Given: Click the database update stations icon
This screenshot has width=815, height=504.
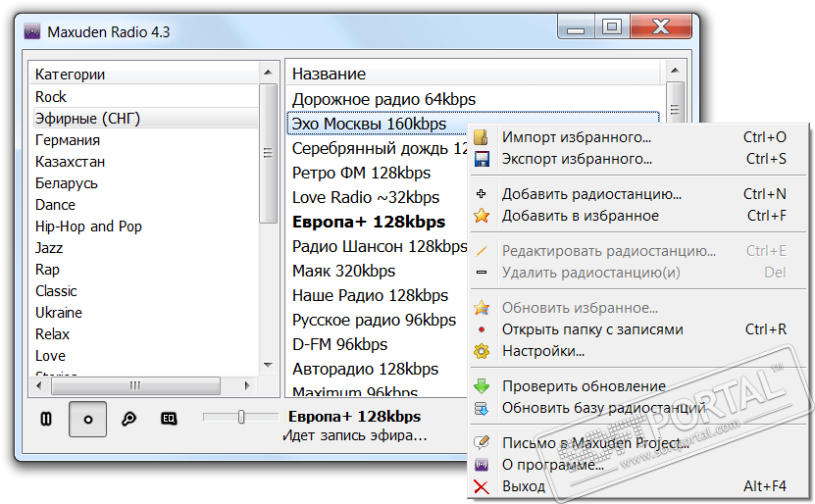Looking at the screenshot, I should click(482, 408).
